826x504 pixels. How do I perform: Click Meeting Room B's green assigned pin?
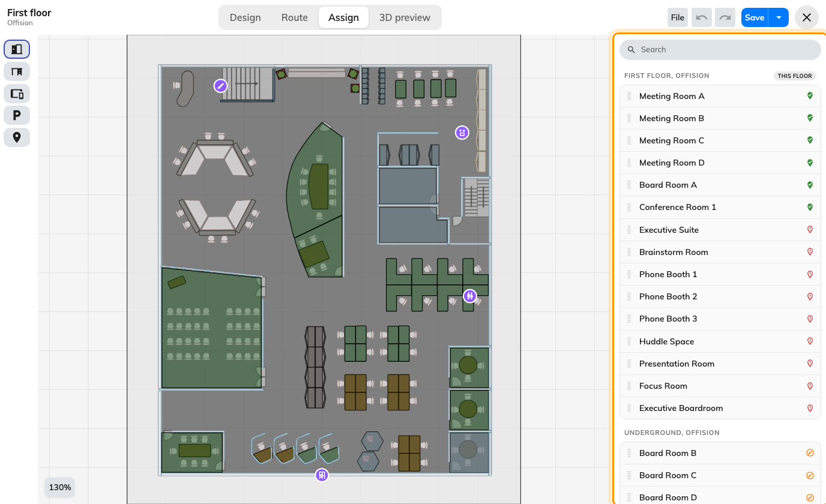point(810,118)
